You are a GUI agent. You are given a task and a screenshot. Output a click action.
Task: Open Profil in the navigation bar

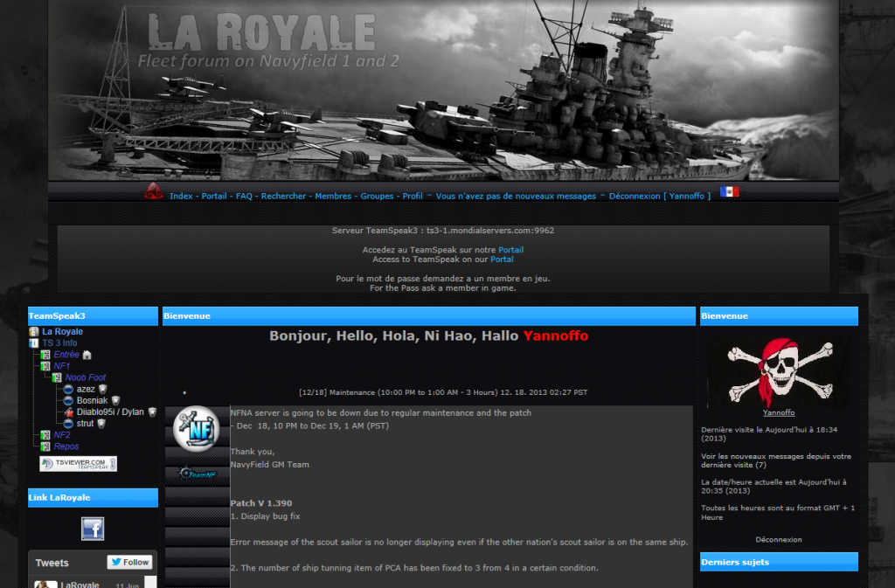[x=413, y=196]
